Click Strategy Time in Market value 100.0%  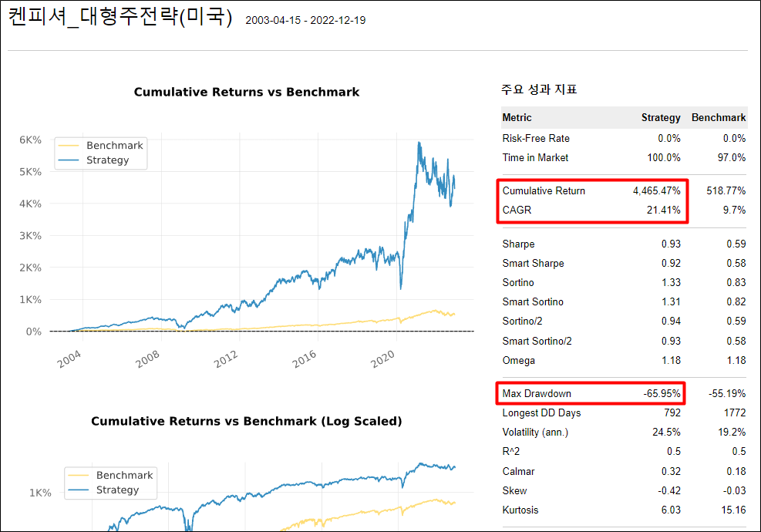click(x=663, y=157)
